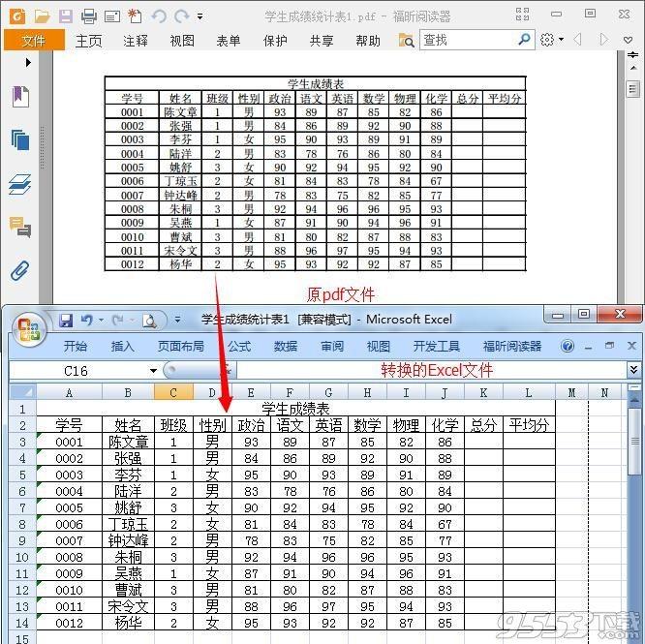
Task: Switch to Excel 开始 tab
Action: point(76,347)
